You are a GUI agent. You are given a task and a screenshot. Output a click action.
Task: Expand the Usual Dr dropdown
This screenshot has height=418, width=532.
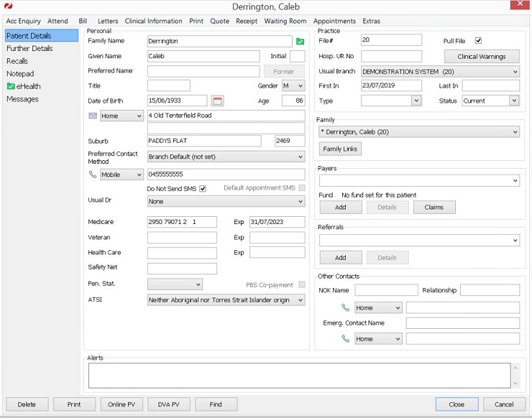(x=226, y=201)
